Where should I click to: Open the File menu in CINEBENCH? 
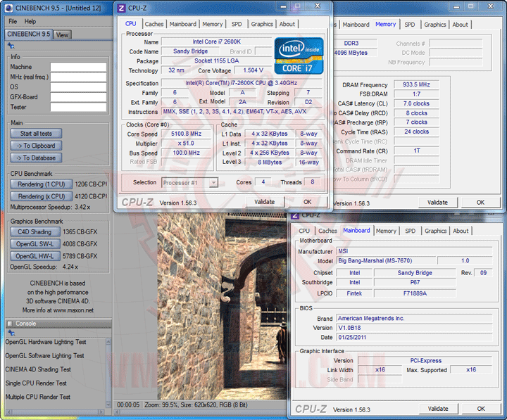[x=13, y=21]
